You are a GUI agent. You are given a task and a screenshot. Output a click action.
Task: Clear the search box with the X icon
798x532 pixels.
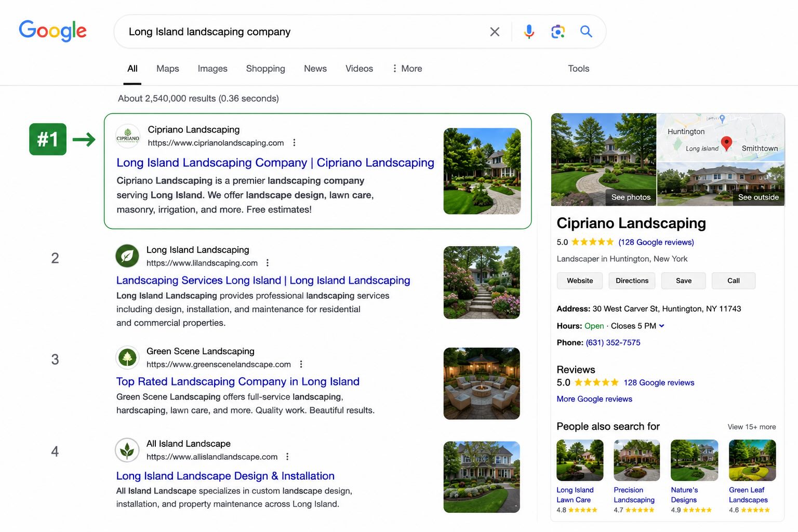pyautogui.click(x=495, y=32)
